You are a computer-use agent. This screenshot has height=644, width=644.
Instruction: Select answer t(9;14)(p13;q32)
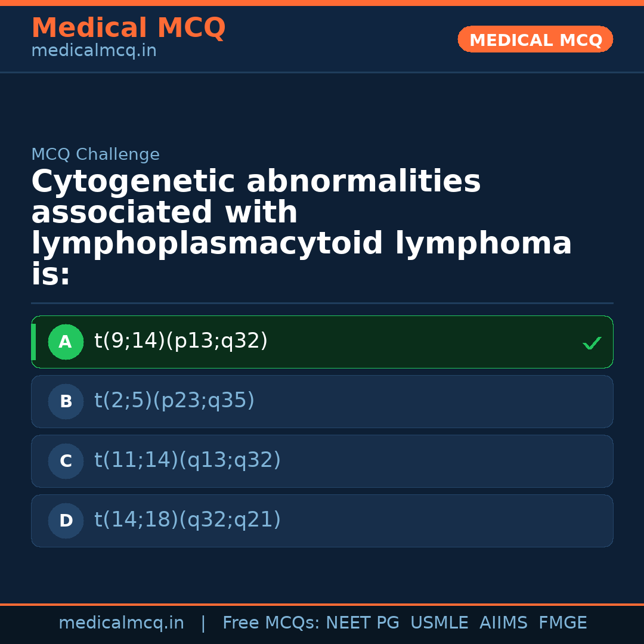click(181, 342)
